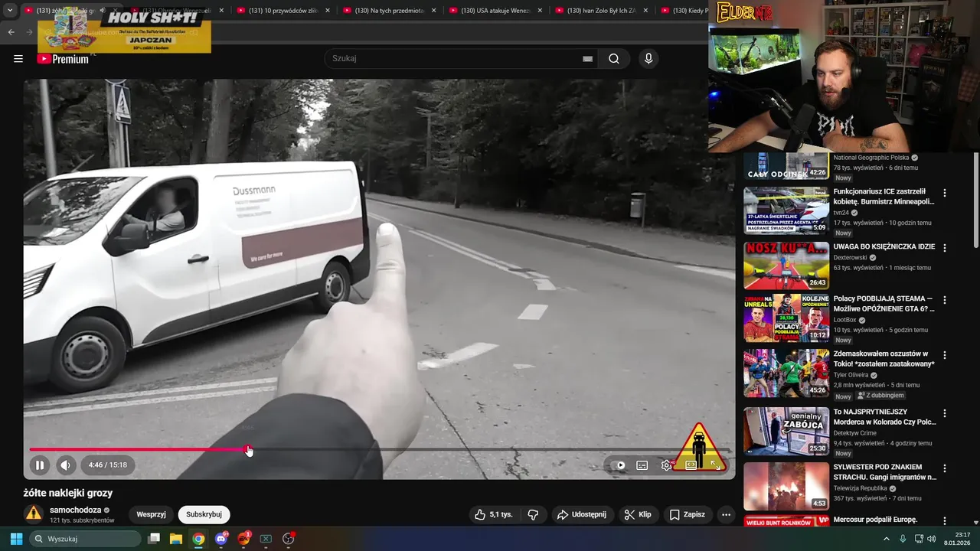Open Google Chrome from the taskbar

point(198,539)
